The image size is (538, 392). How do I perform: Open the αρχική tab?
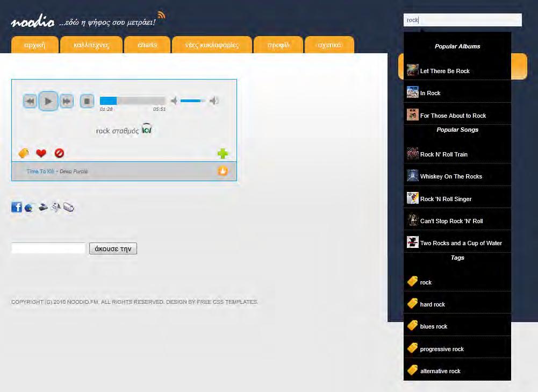tap(34, 45)
